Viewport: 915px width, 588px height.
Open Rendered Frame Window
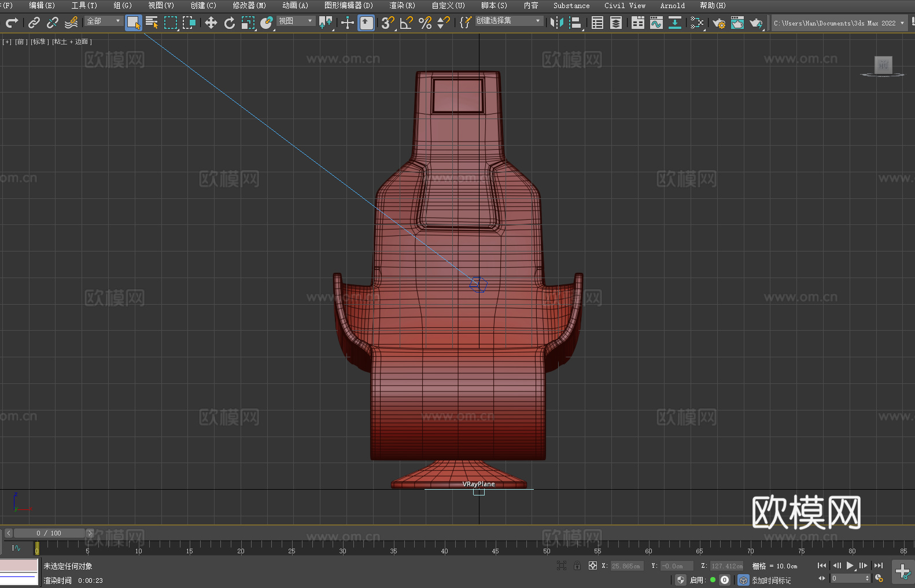coord(737,23)
